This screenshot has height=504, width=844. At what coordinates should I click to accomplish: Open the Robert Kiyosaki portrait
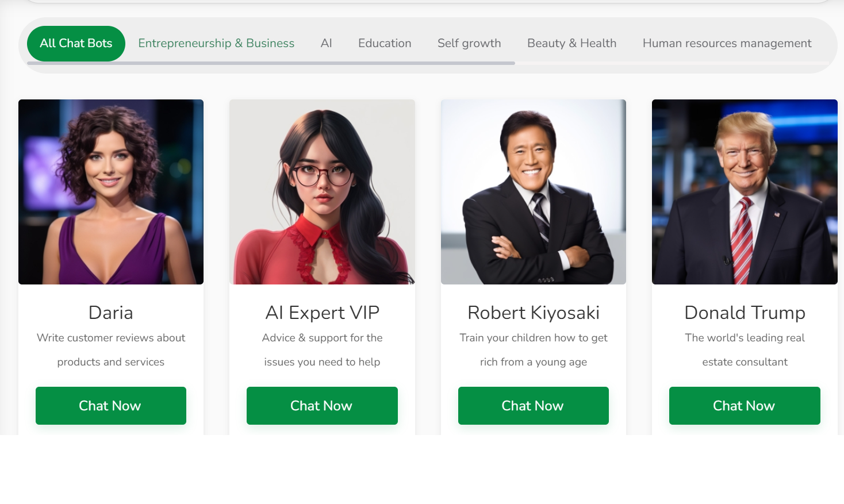pos(534,192)
